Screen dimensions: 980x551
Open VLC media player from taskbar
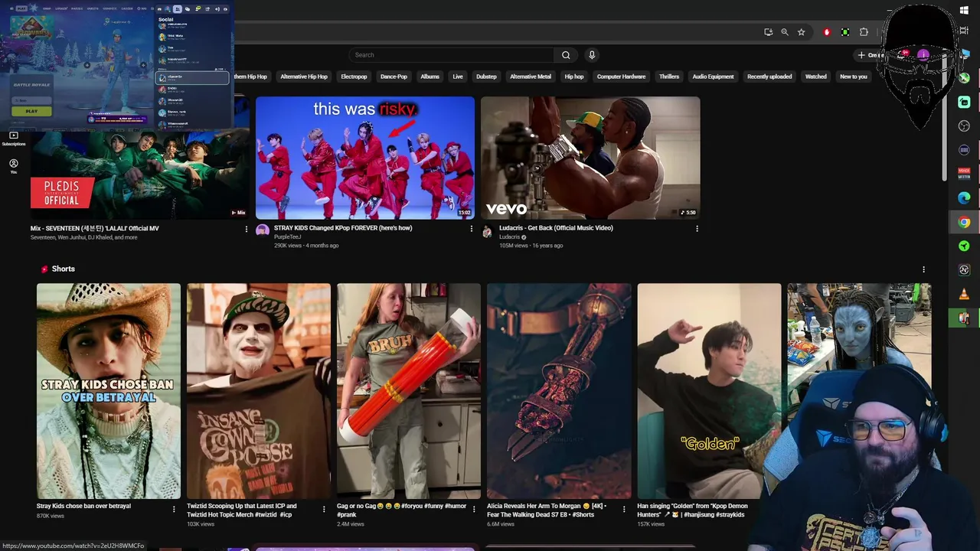click(x=964, y=294)
